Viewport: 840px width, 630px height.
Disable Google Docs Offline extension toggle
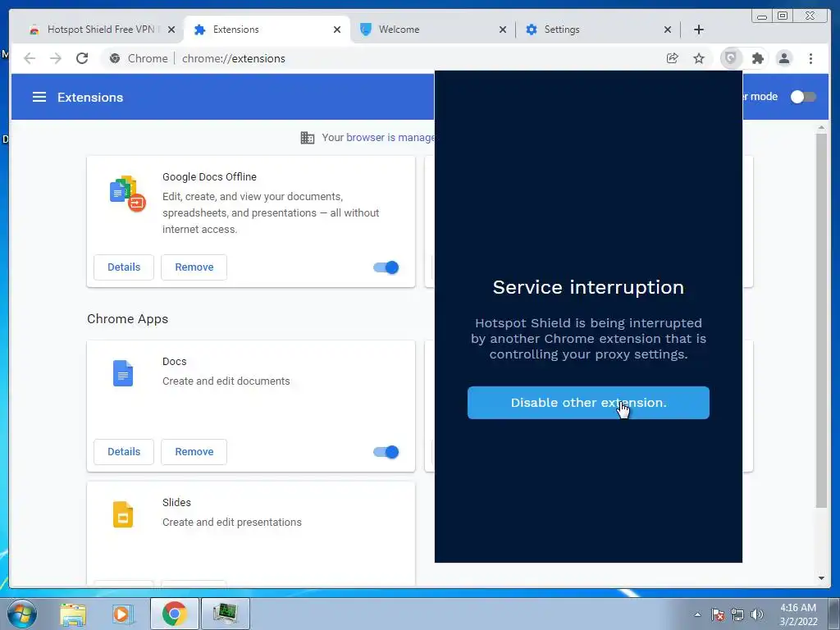386,267
